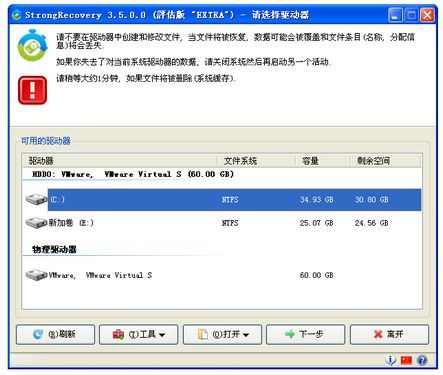Click the NTFS value in E: row
This screenshot has height=375, width=443.
pos(230,223)
